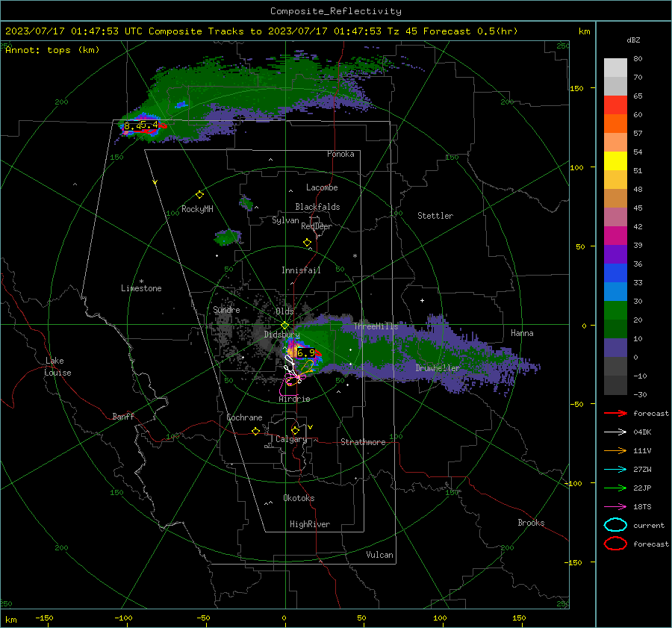
Task: Click the 18TS legend text
Action: [x=642, y=507]
